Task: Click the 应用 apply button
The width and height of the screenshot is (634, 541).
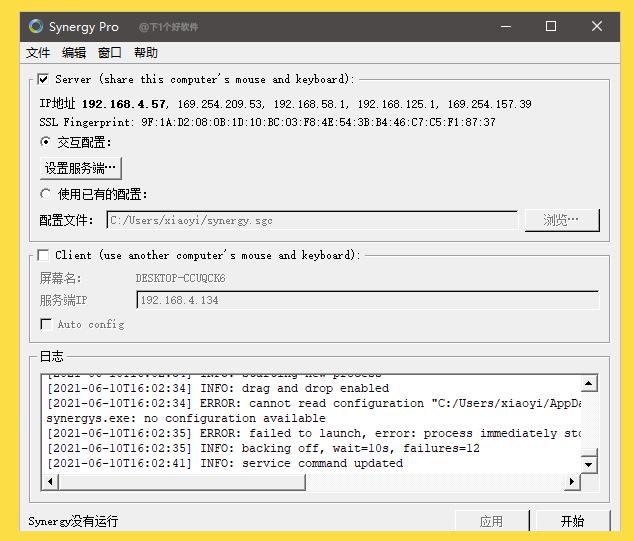Action: coord(492,521)
